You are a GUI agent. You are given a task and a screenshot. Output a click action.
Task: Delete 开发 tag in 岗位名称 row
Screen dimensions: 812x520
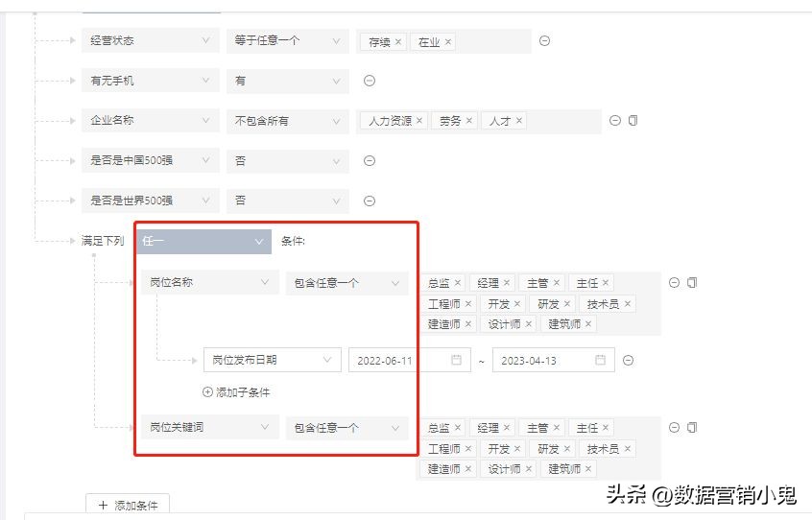(x=516, y=304)
